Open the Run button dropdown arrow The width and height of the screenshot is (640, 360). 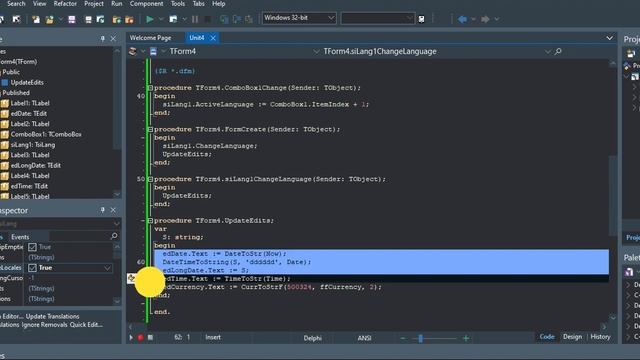coord(161,19)
